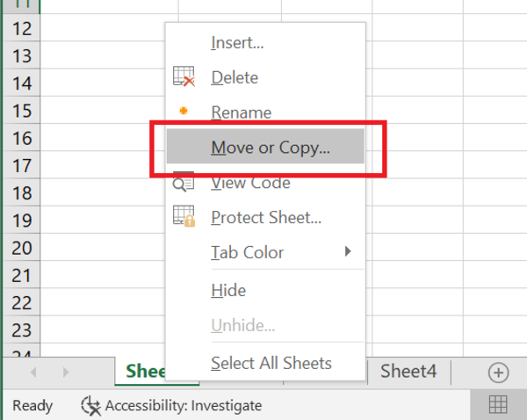Select row header 21
527x420 pixels.
21,275
